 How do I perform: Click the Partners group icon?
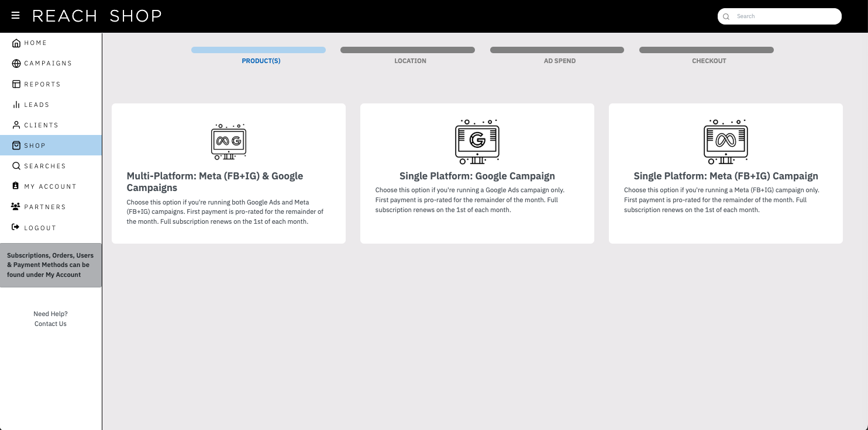point(16,207)
